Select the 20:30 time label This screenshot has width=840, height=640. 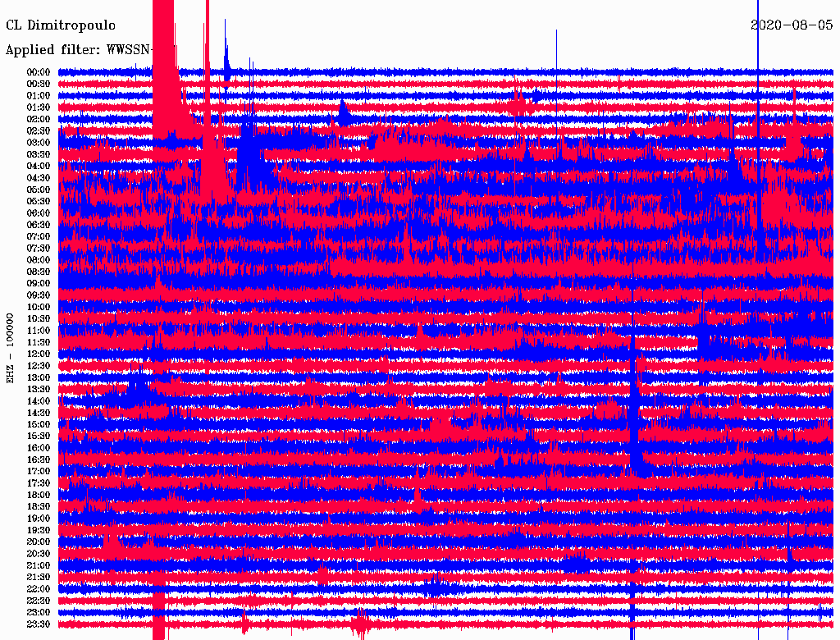point(39,553)
